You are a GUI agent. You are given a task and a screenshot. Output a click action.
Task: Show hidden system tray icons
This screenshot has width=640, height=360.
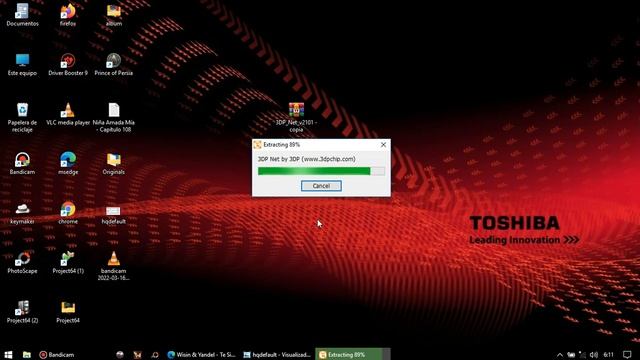click(x=560, y=355)
